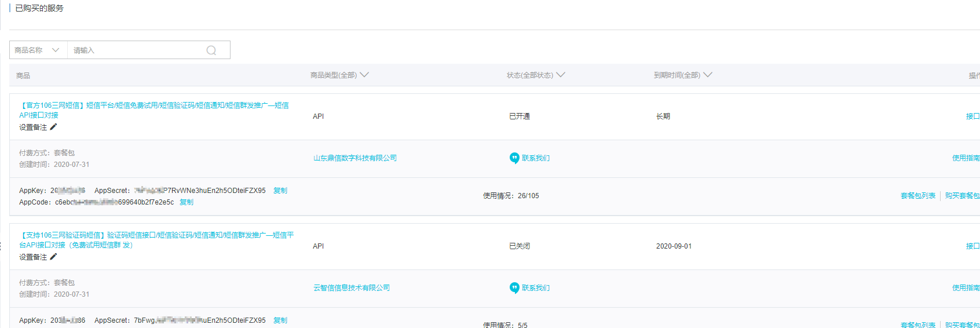
Task: Open the 官方106三网短信 product link
Action: click(x=154, y=110)
